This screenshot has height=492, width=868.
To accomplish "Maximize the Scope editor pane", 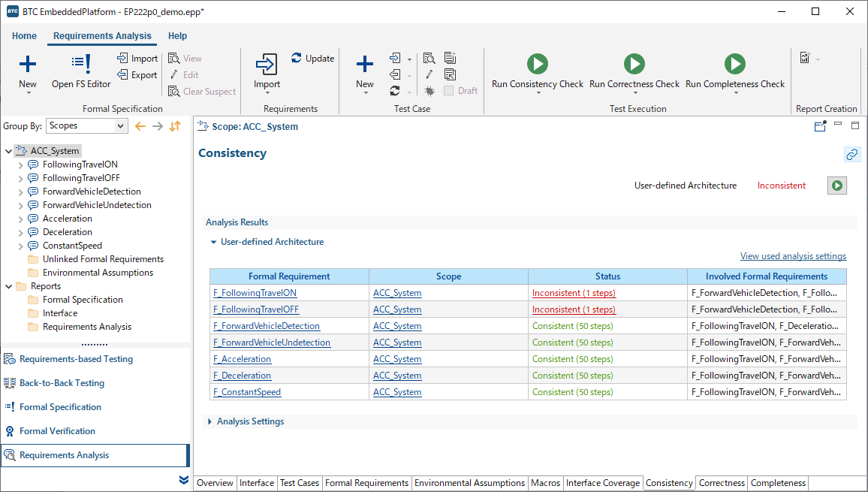I will tap(855, 125).
